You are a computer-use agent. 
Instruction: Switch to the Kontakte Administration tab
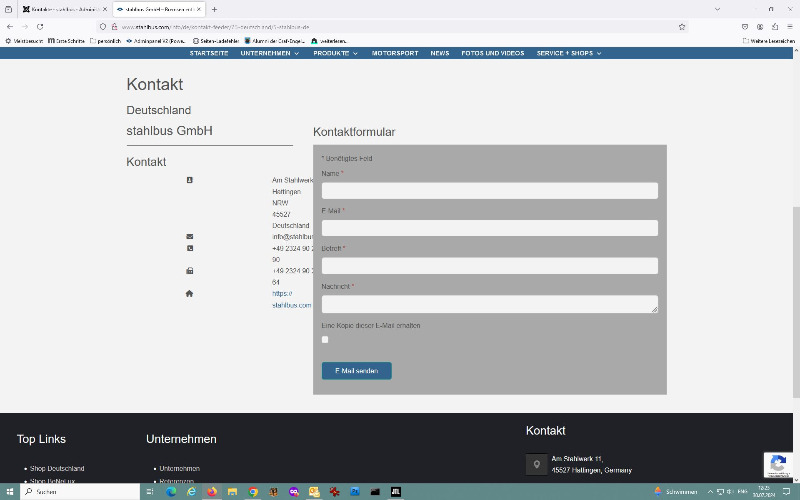point(65,9)
